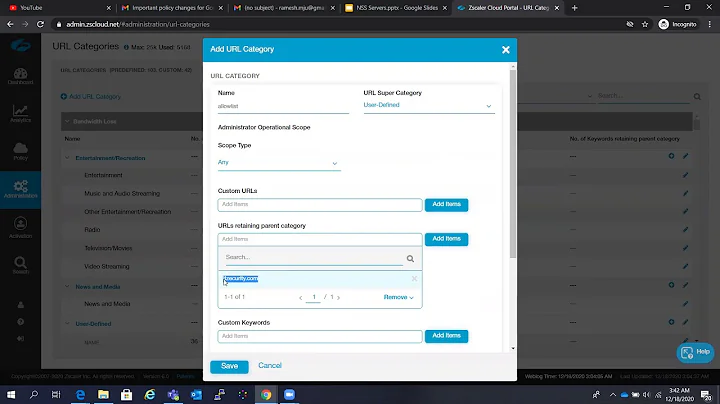Viewport: 720px width, 404px height.
Task: Open the Dashboard section in sidebar
Action: 20,76
